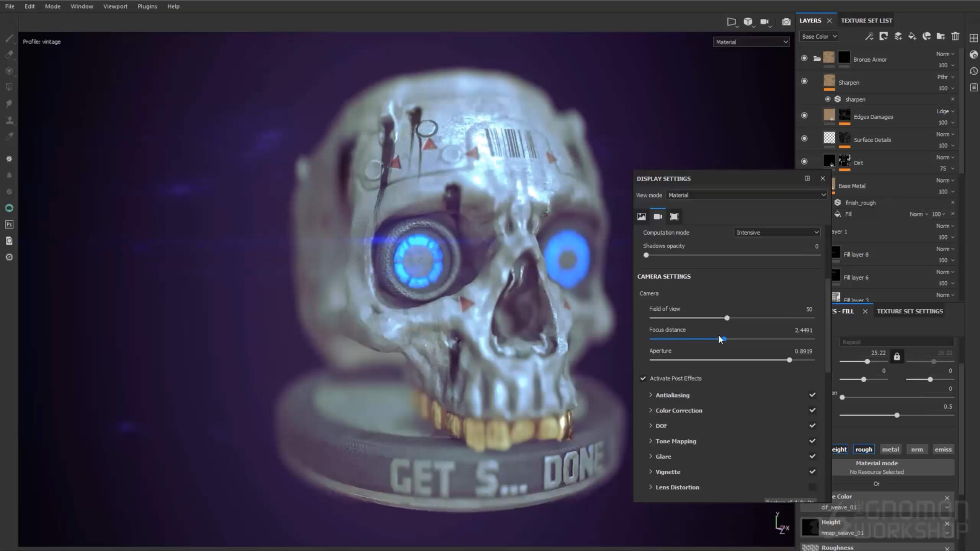The image size is (980, 551).
Task: Click the metal channel button
Action: pos(890,449)
